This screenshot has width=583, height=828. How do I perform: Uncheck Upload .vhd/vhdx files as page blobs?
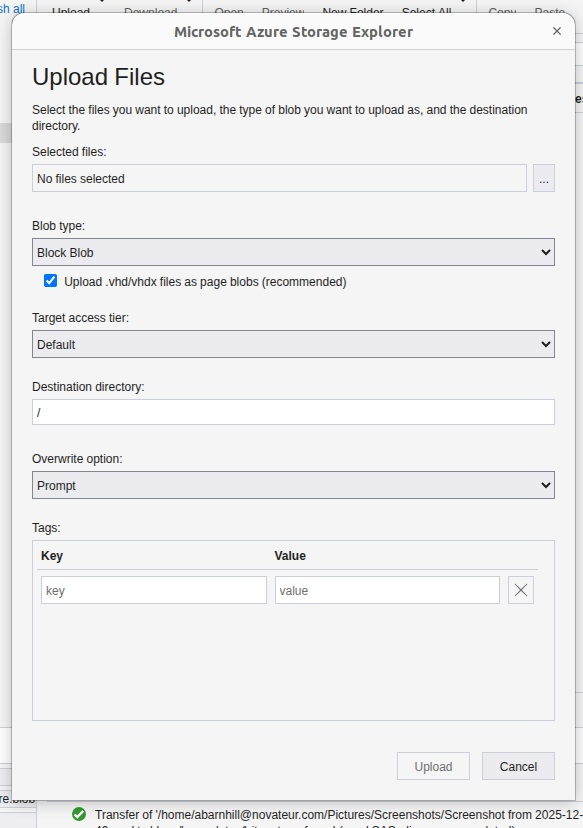50,280
